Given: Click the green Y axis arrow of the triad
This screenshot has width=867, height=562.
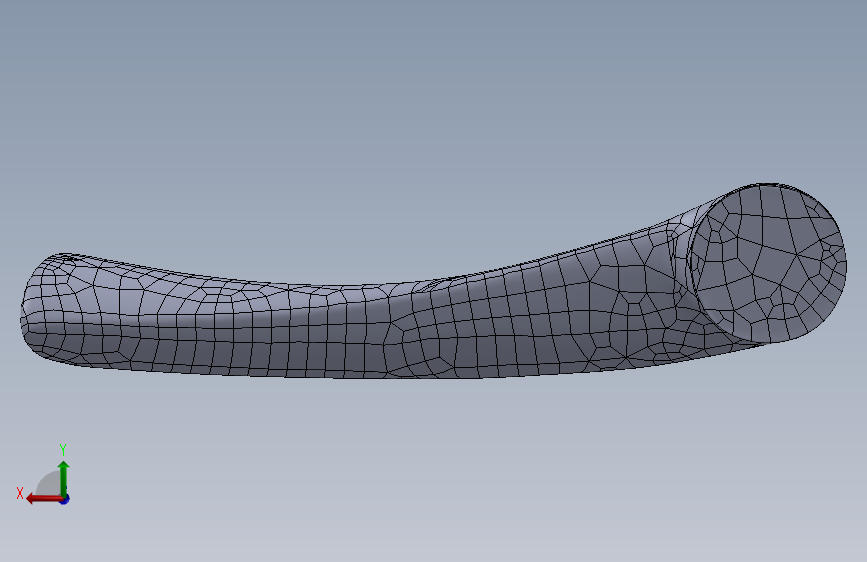Looking at the screenshot, I should pyautogui.click(x=64, y=478).
